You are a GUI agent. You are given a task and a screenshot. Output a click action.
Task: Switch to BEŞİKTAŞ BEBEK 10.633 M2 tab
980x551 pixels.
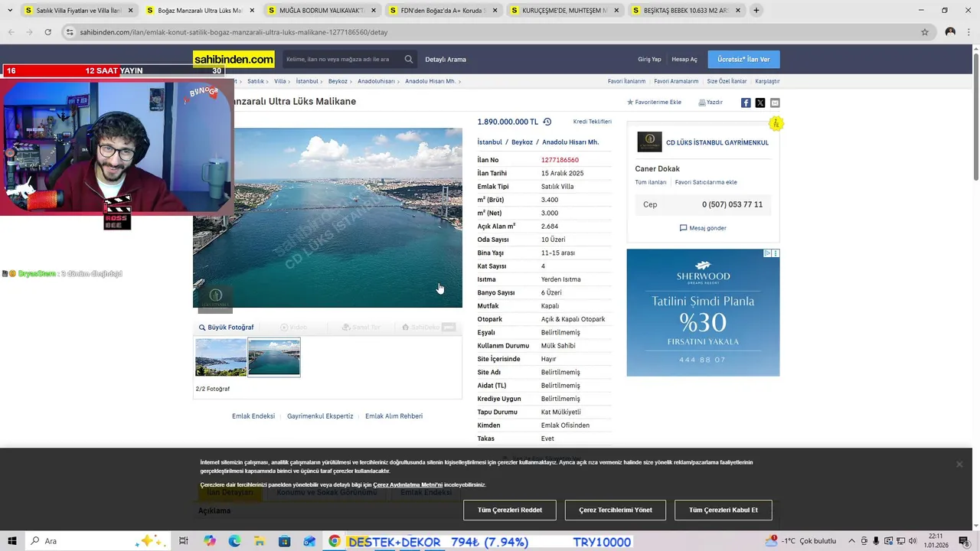point(686,11)
